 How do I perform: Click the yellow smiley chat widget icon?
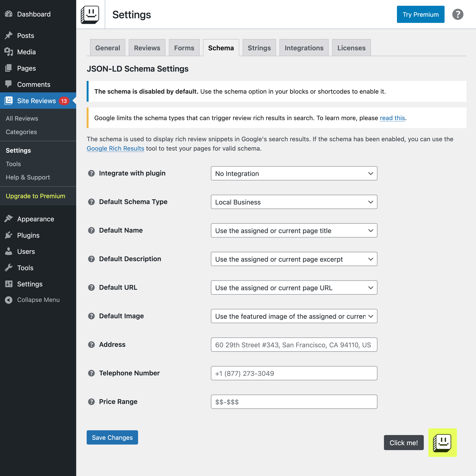[442, 442]
